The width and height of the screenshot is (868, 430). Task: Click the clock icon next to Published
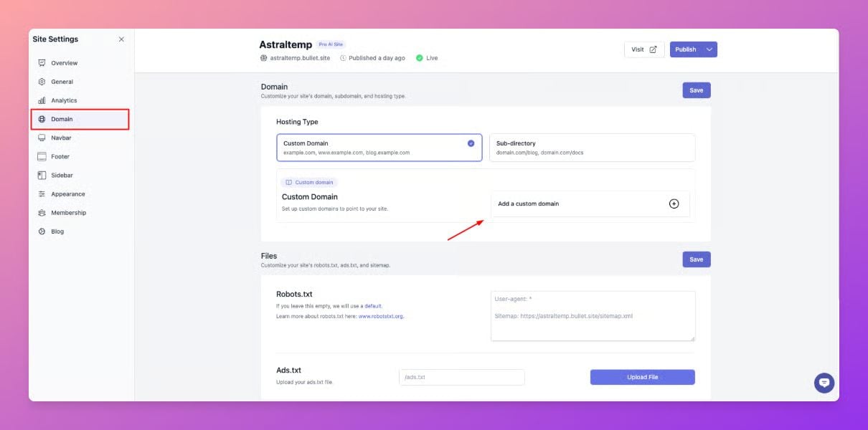343,58
